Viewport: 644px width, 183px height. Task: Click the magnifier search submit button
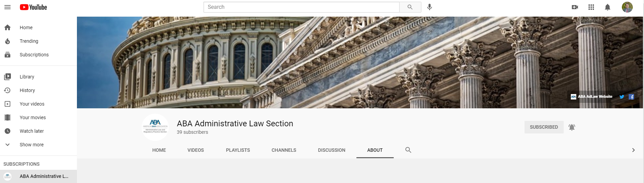tap(410, 7)
